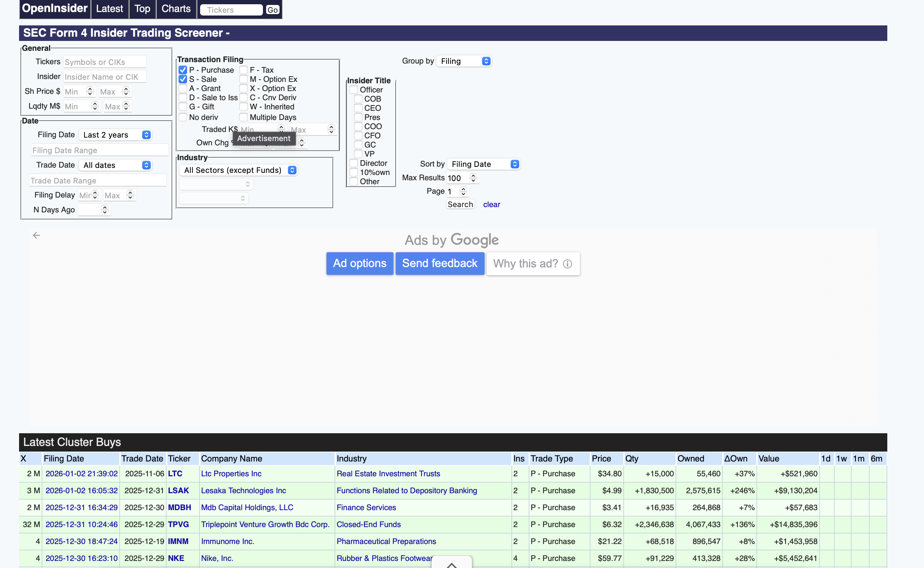Click the back arrow in the ad panel

click(36, 236)
